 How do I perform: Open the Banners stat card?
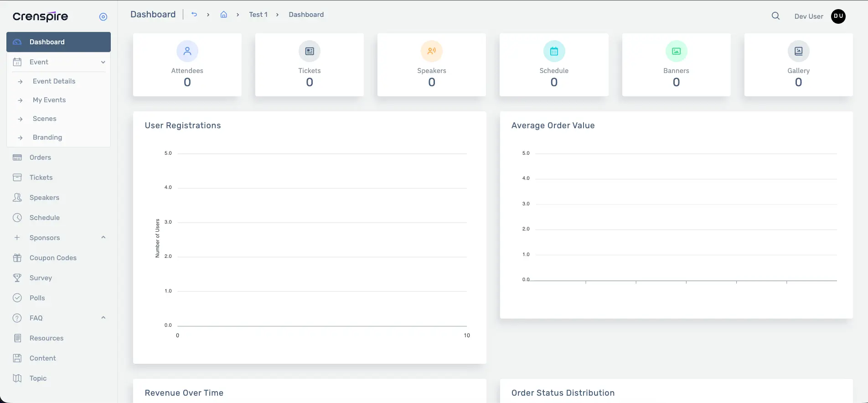click(x=677, y=65)
